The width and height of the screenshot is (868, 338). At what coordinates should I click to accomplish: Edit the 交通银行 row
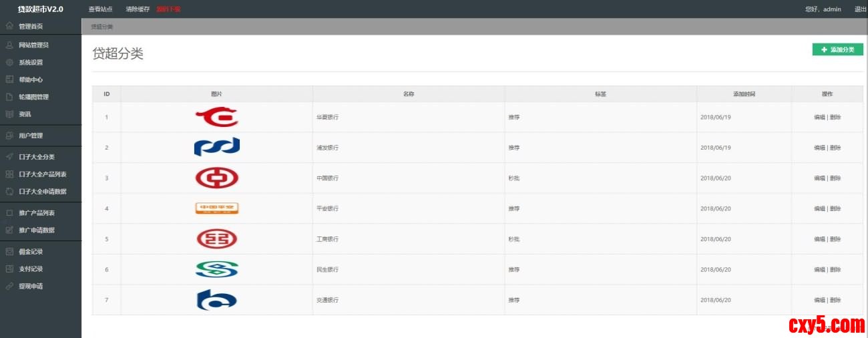tap(819, 300)
